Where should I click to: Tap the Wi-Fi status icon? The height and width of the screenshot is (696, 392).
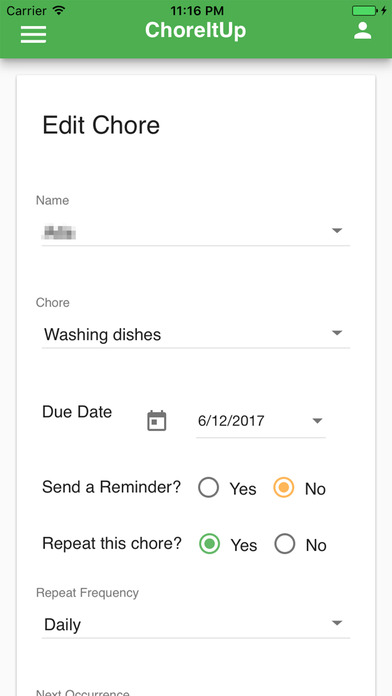59,10
